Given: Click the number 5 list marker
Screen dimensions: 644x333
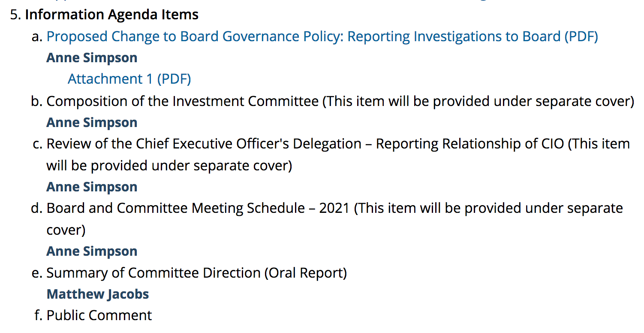Looking at the screenshot, I should pyautogui.click(x=16, y=15).
